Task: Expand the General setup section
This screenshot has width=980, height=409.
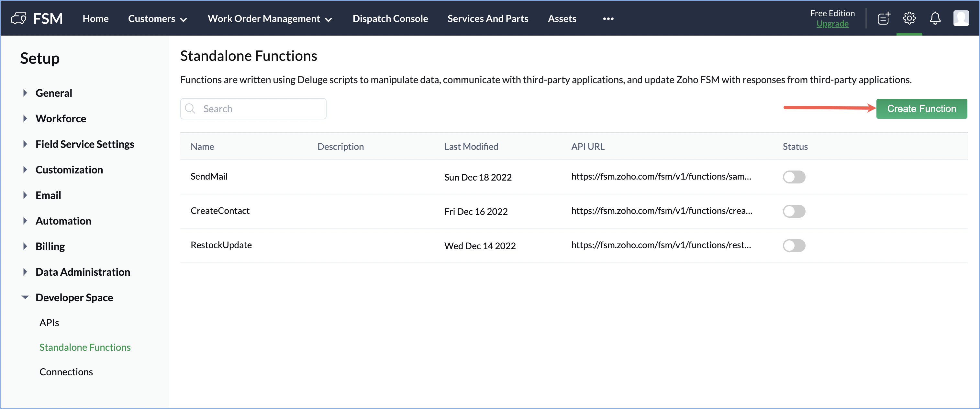Action: (x=25, y=93)
